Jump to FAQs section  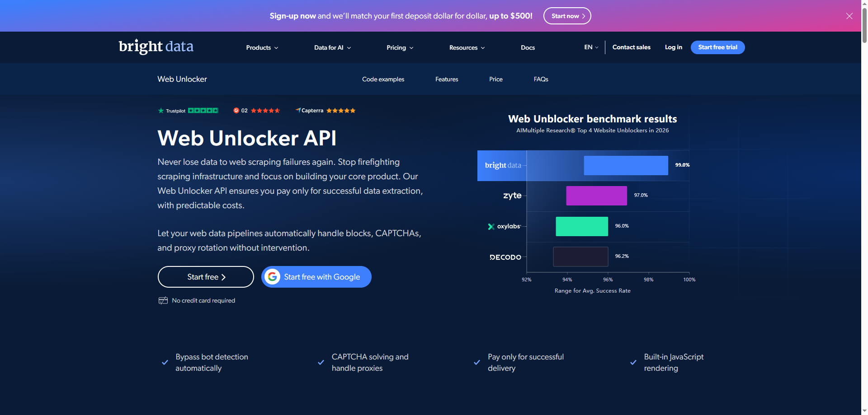(x=541, y=79)
